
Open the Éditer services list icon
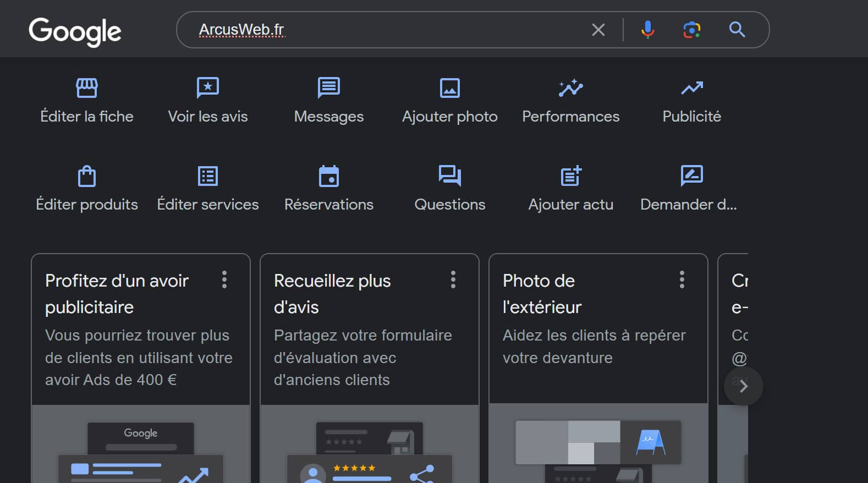click(x=208, y=176)
